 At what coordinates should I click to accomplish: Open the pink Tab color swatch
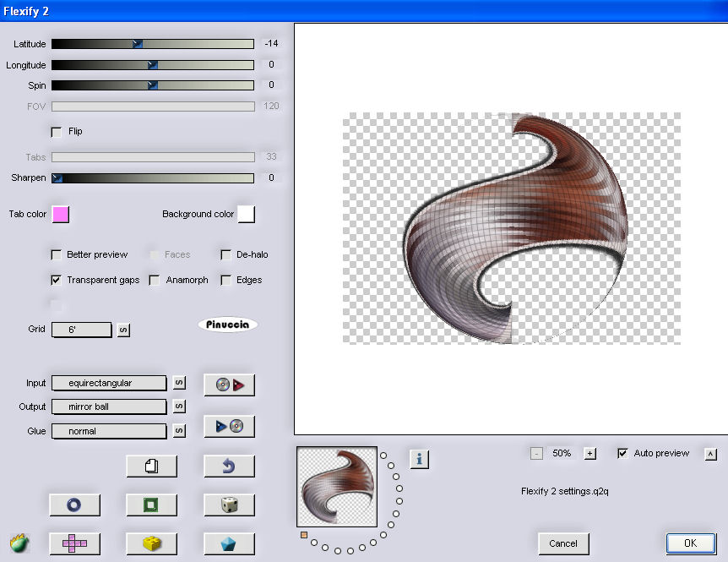61,215
